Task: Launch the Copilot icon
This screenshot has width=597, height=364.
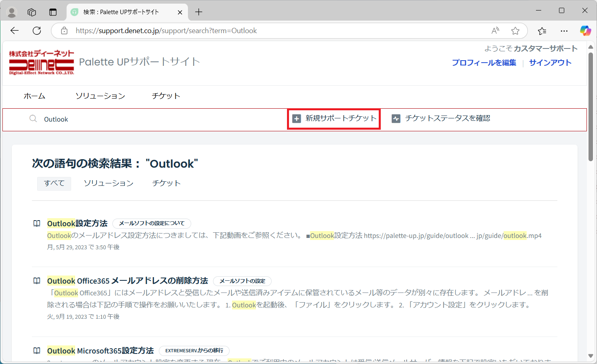Action: pyautogui.click(x=585, y=31)
